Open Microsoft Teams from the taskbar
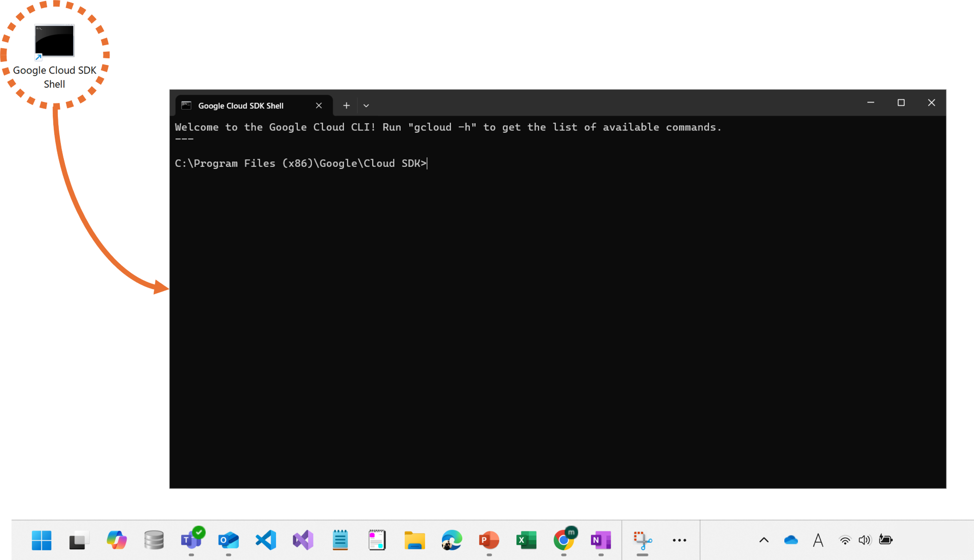The height and width of the screenshot is (560, 974). [x=191, y=539]
